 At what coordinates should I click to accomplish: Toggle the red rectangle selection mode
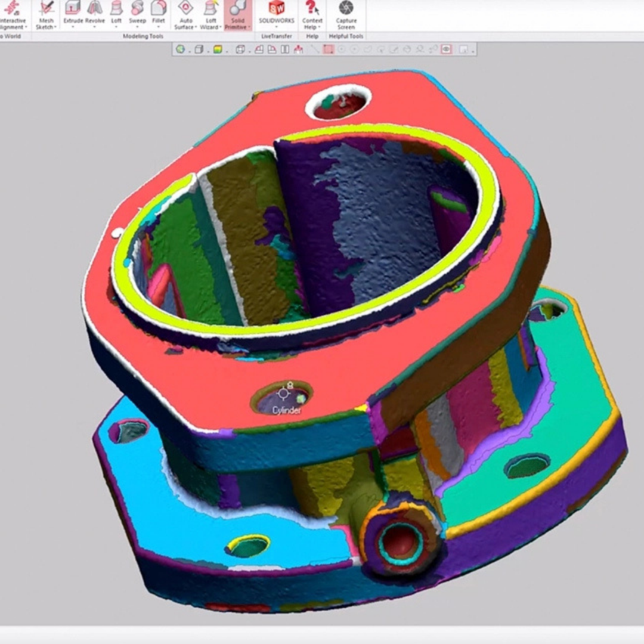(328, 49)
